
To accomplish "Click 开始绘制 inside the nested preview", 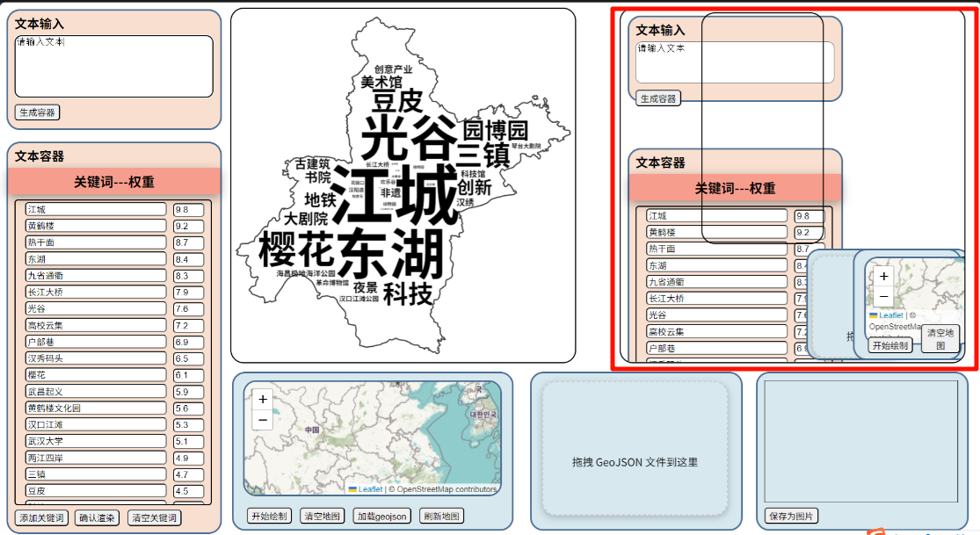I will click(x=890, y=345).
